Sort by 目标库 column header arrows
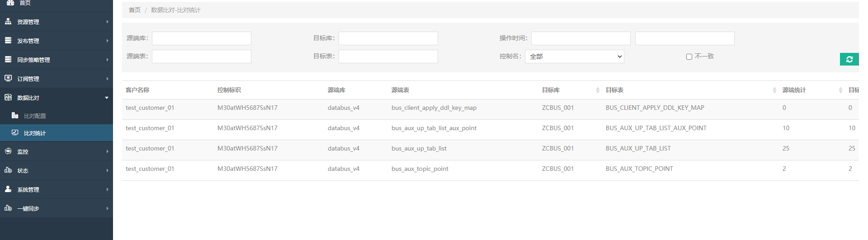Viewport: 868px width, 240px height. click(x=597, y=90)
